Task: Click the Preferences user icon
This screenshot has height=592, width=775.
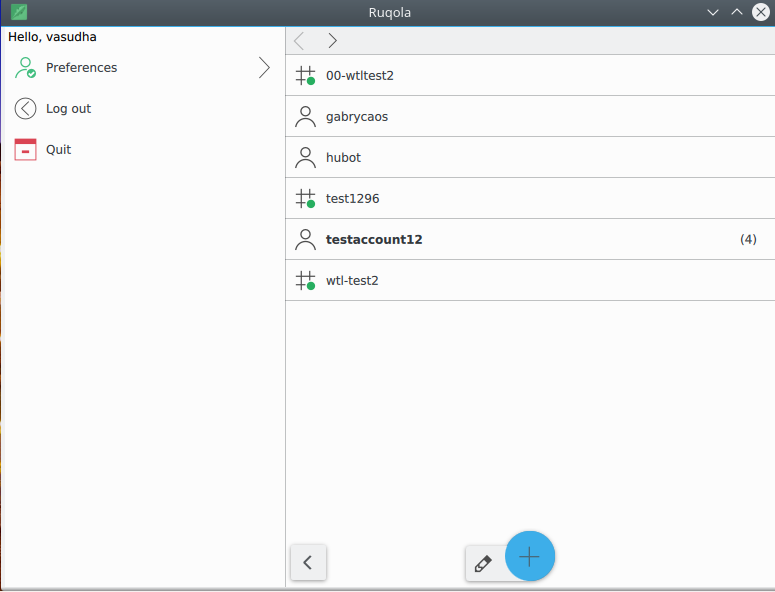Action: [x=26, y=68]
